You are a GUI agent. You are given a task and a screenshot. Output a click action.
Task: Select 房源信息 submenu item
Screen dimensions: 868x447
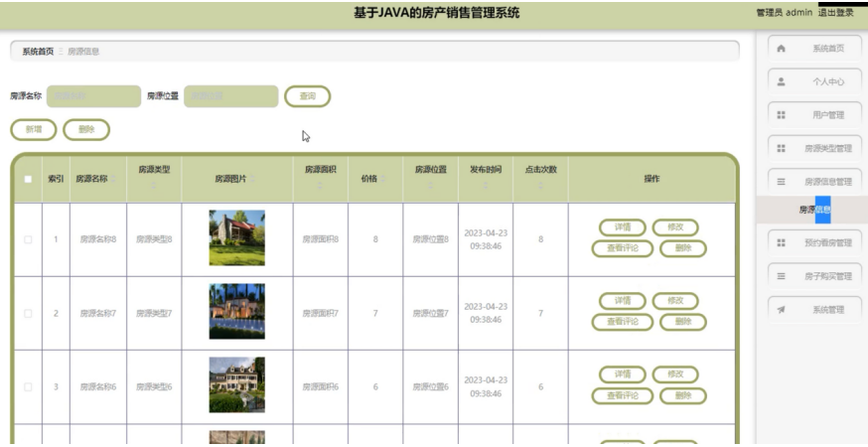click(x=812, y=210)
